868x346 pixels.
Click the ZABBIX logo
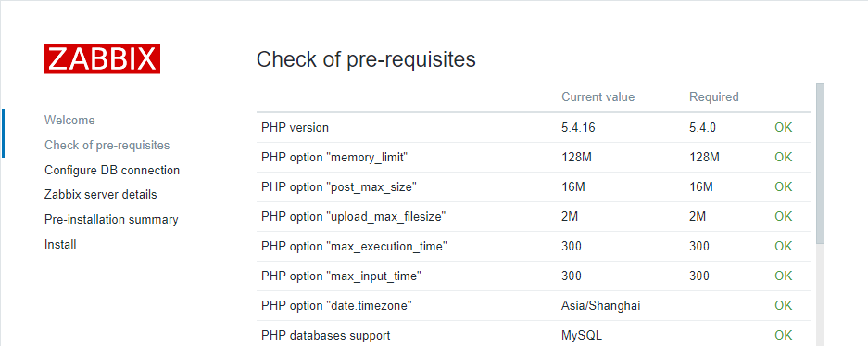pos(103,58)
